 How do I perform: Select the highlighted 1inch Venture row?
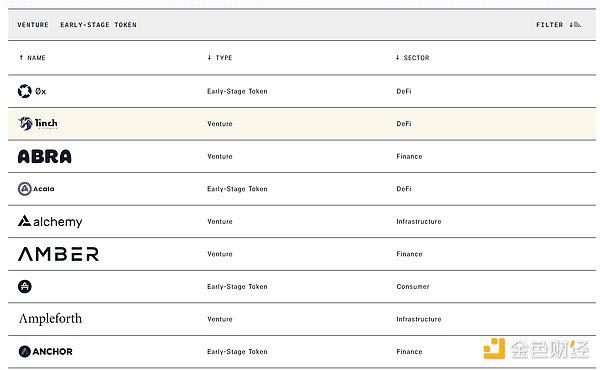302,124
